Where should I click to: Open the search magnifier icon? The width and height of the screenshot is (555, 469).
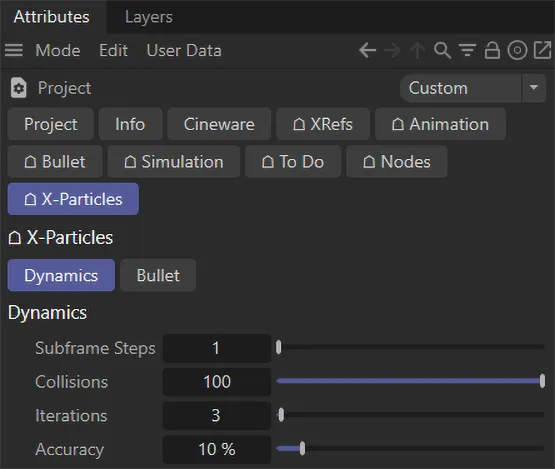pos(442,50)
